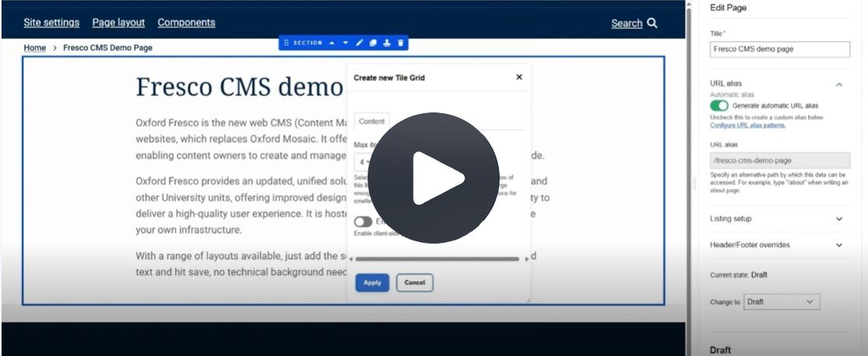Click the 'Edit Page' sidebar heading

coord(728,8)
